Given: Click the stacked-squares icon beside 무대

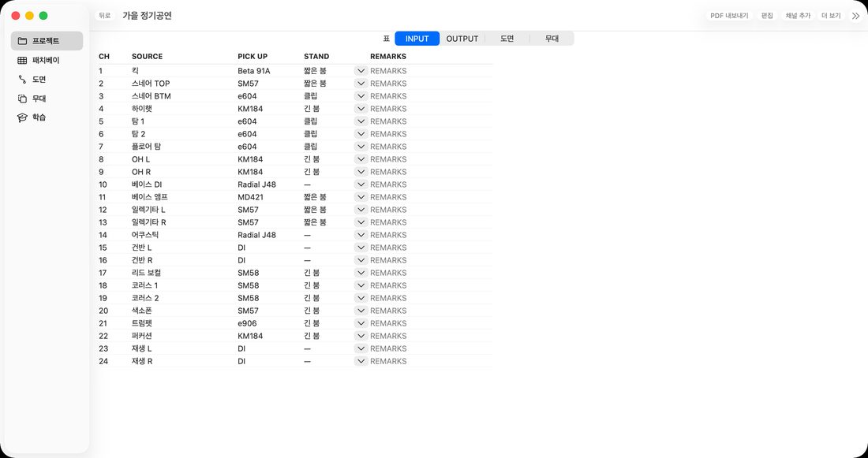Looking at the screenshot, I should pyautogui.click(x=22, y=99).
